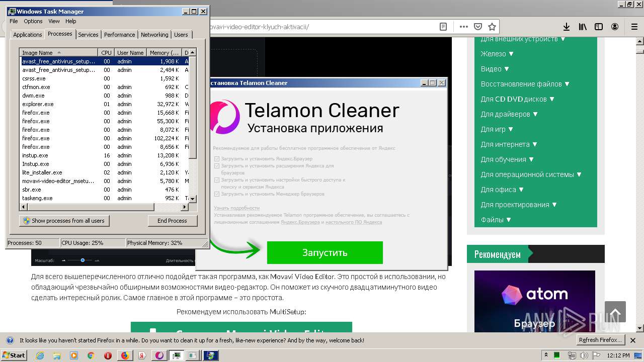The image size is (644, 362).
Task: Switch to Firefox taskbar button
Action: point(125,355)
